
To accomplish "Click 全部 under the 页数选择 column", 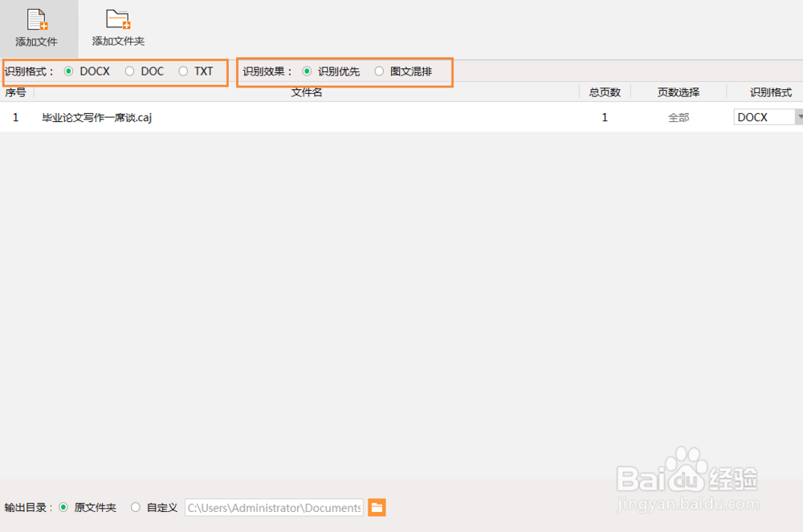I will tap(678, 117).
